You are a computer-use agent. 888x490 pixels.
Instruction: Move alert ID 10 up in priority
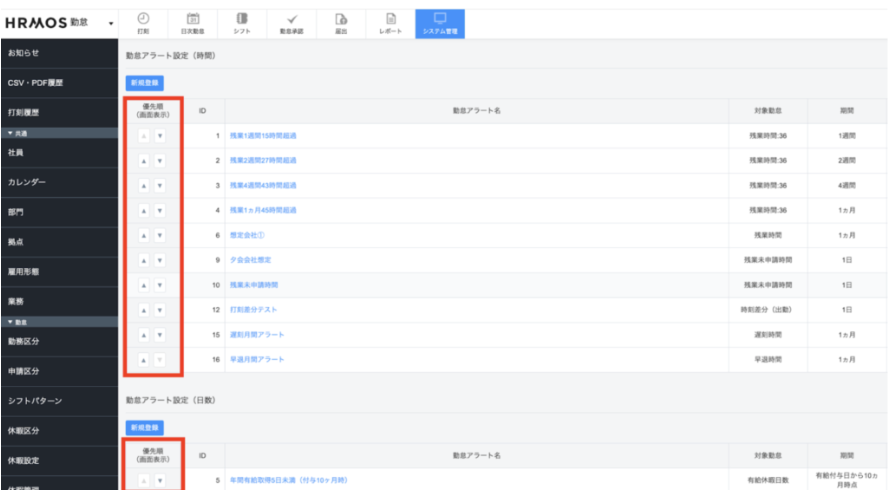coord(144,286)
